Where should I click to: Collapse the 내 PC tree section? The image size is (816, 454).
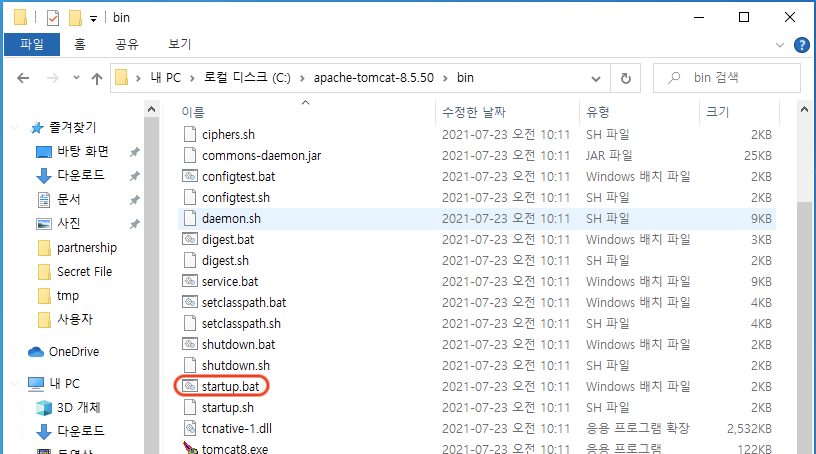[x=15, y=384]
